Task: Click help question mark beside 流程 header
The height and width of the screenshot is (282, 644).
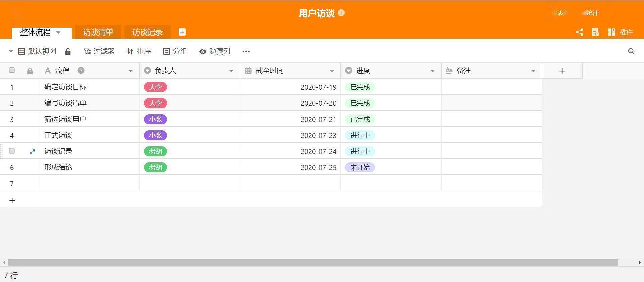Action: [81, 70]
